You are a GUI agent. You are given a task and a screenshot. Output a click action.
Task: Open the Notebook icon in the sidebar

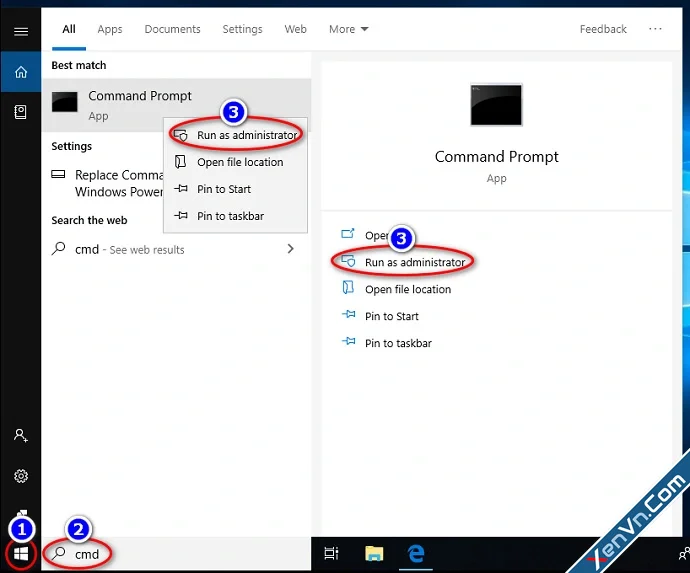(21, 112)
